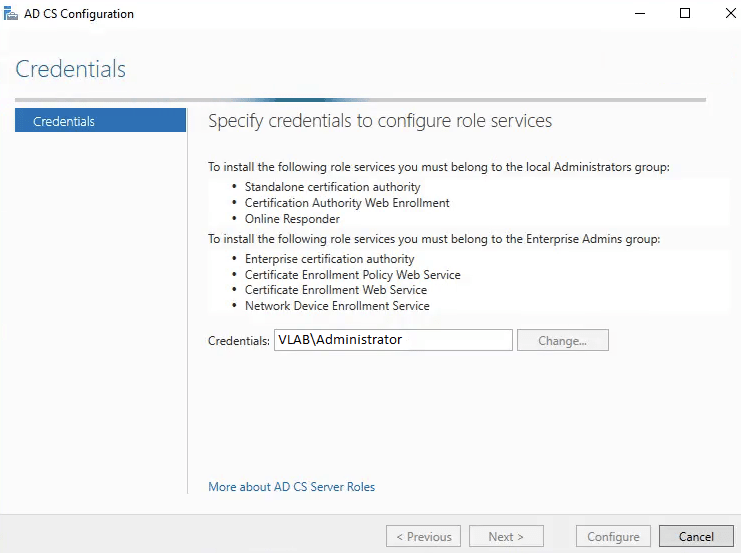This screenshot has height=555, width=742.
Task: Minimize the AD CS Configuration window
Action: click(639, 14)
